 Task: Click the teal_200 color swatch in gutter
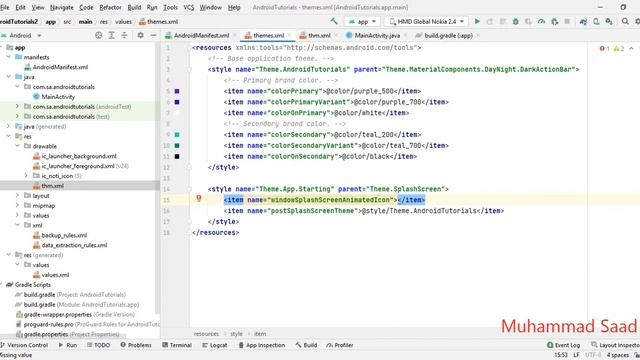pyautogui.click(x=177, y=134)
